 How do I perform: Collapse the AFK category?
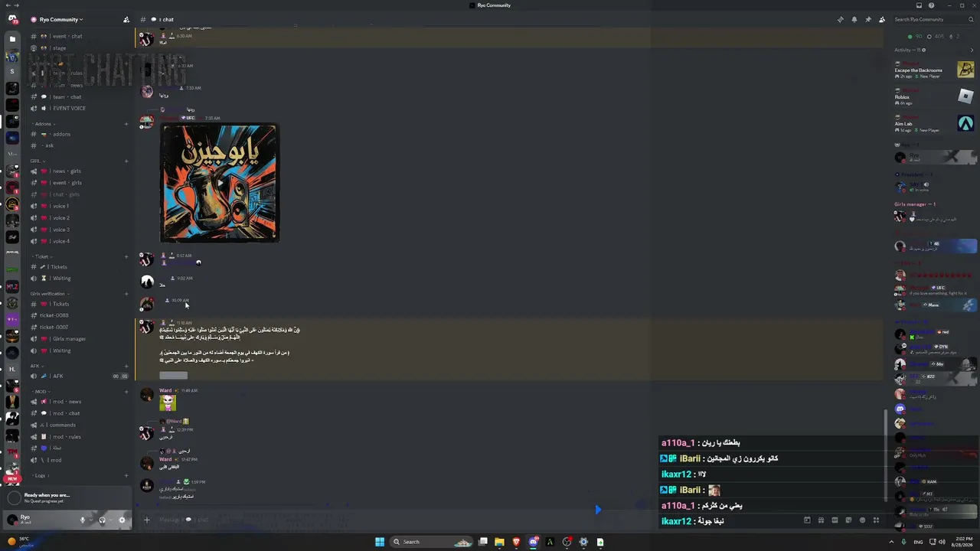(36, 366)
